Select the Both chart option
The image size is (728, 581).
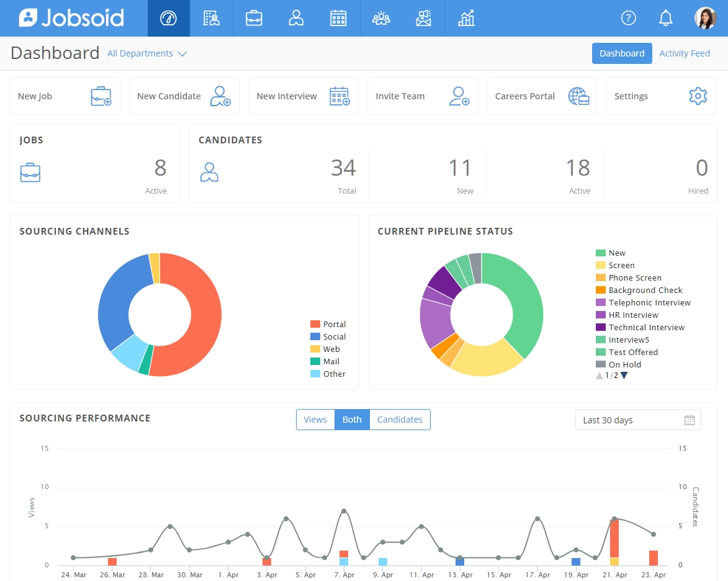coord(352,420)
